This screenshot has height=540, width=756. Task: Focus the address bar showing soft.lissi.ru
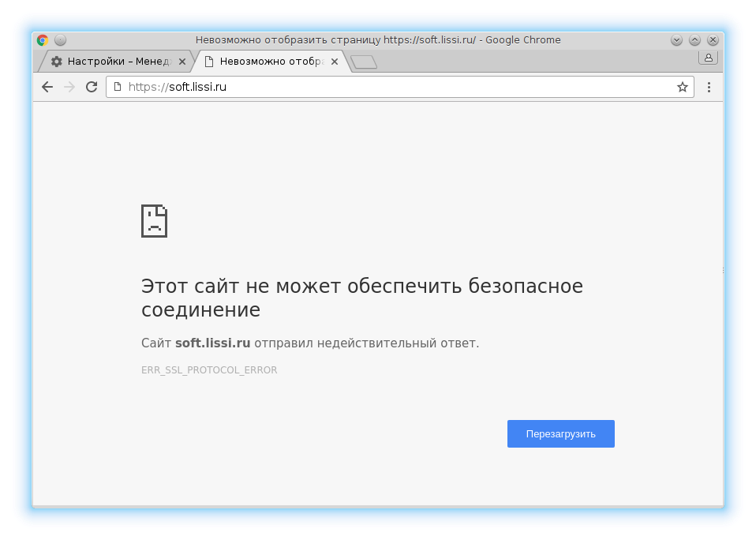(x=395, y=87)
